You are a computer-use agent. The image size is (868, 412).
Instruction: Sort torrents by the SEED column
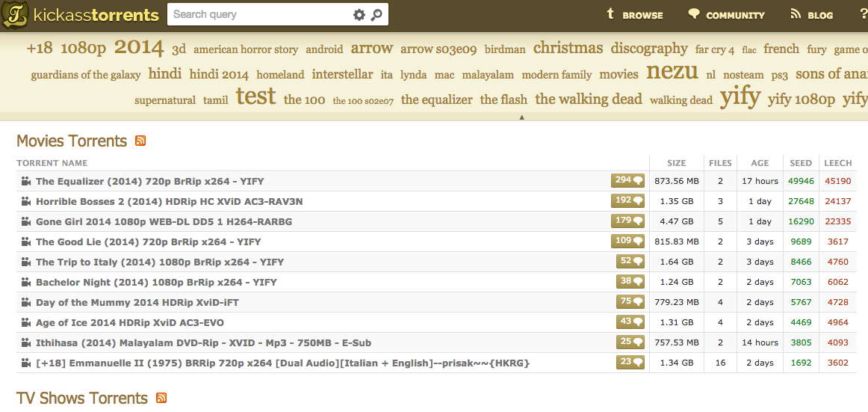coord(800,163)
